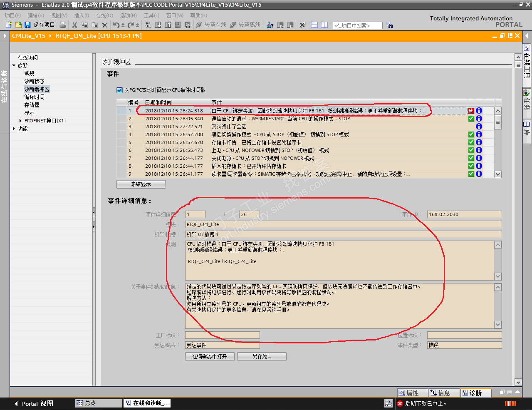
Task: Expand the inspector window up arrow
Action: tap(517, 392)
